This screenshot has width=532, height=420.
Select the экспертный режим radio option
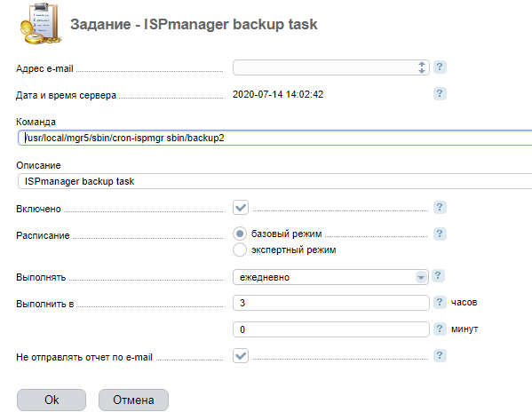point(240,250)
